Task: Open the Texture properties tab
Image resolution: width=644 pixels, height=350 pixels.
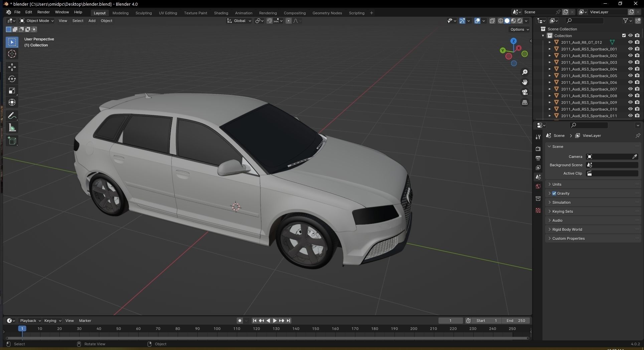Action: (x=538, y=210)
